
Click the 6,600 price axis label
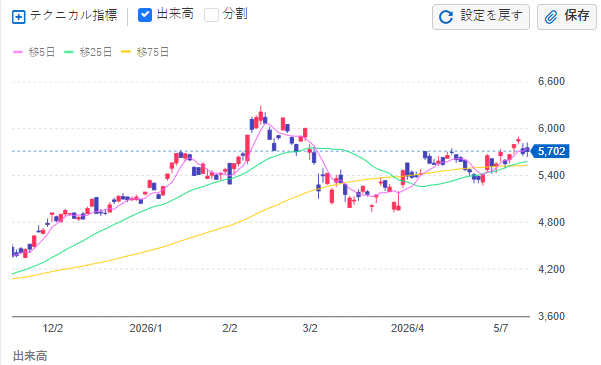click(551, 81)
